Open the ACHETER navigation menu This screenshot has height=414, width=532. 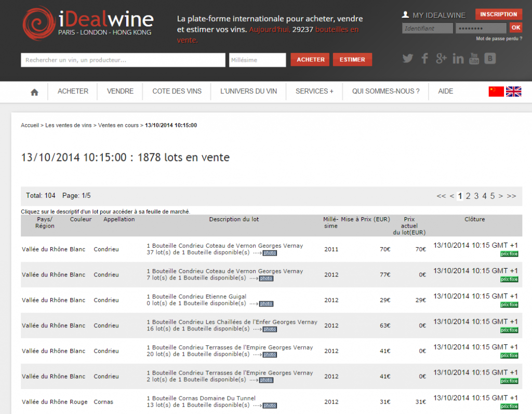(73, 91)
